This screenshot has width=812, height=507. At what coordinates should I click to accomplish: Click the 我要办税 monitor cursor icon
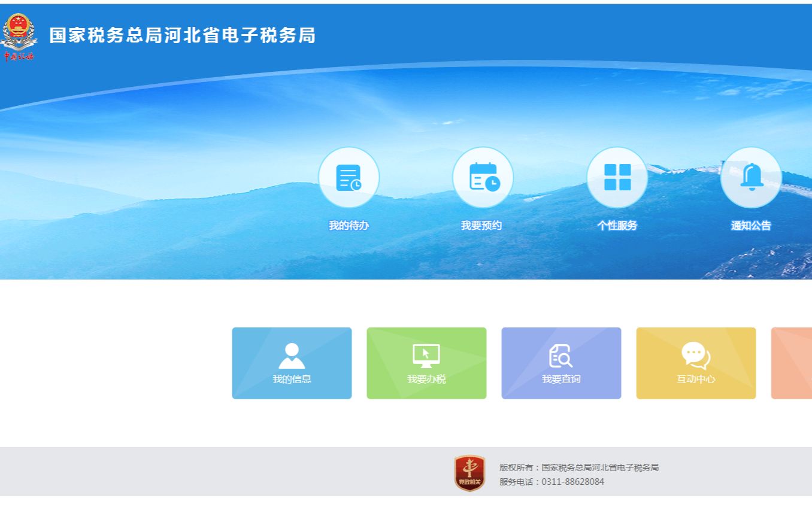click(x=426, y=353)
